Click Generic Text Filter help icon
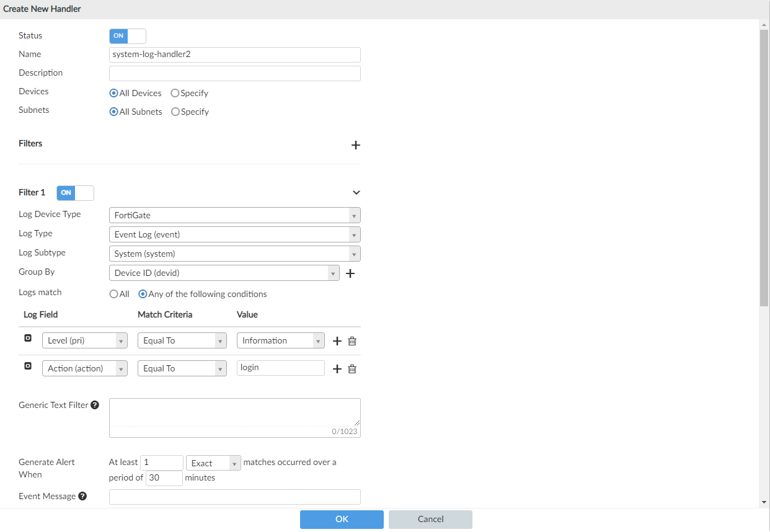This screenshot has width=770, height=532. (95, 405)
